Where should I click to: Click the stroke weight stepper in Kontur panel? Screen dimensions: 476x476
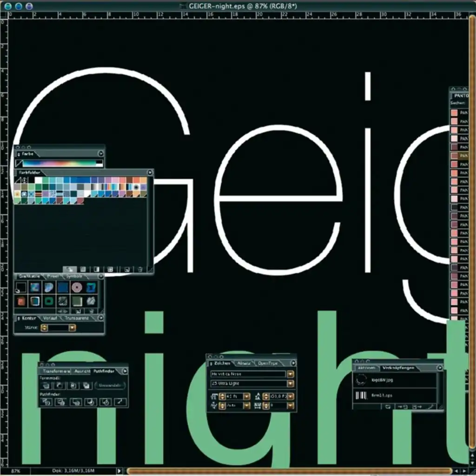point(44,328)
